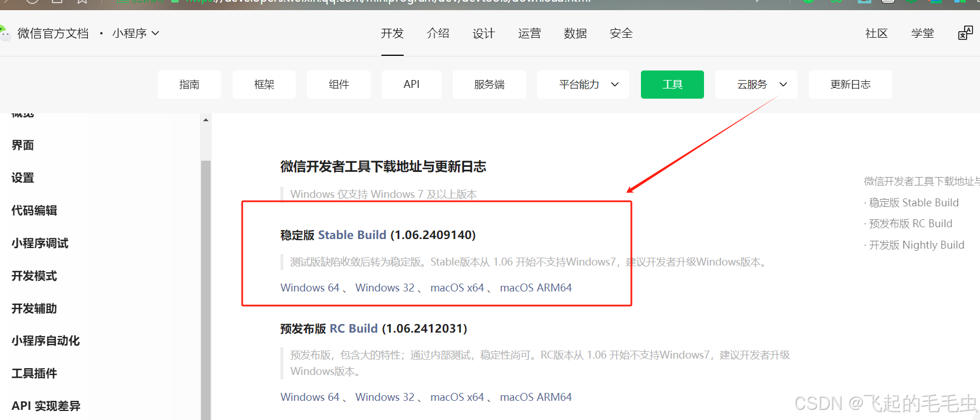Open the 安全 top navigation tab
980x420 pixels.
tap(621, 33)
